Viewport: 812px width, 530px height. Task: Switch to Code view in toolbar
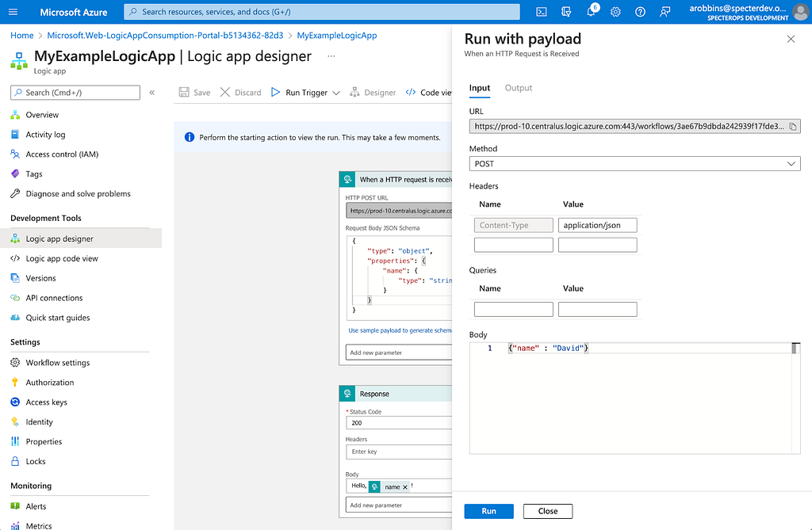coord(429,93)
